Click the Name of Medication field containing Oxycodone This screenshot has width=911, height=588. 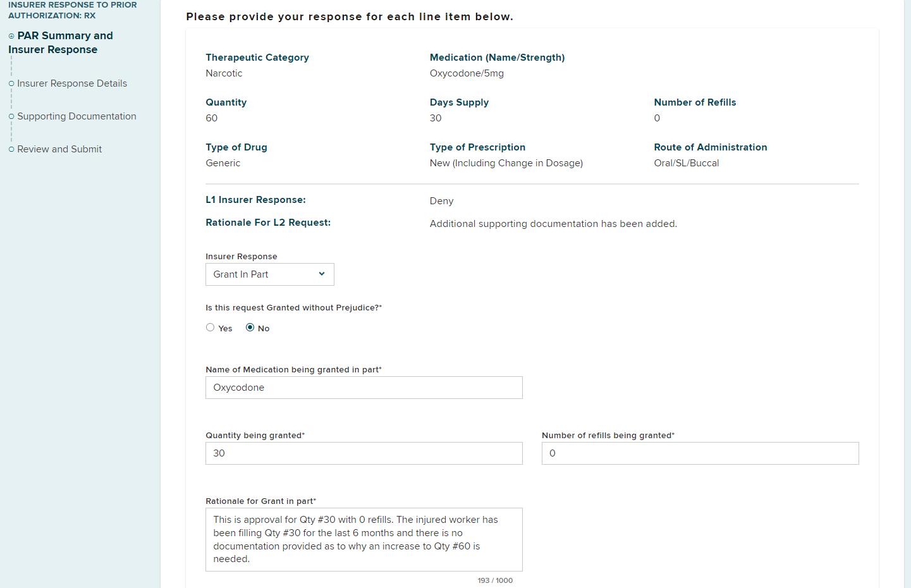(x=364, y=388)
